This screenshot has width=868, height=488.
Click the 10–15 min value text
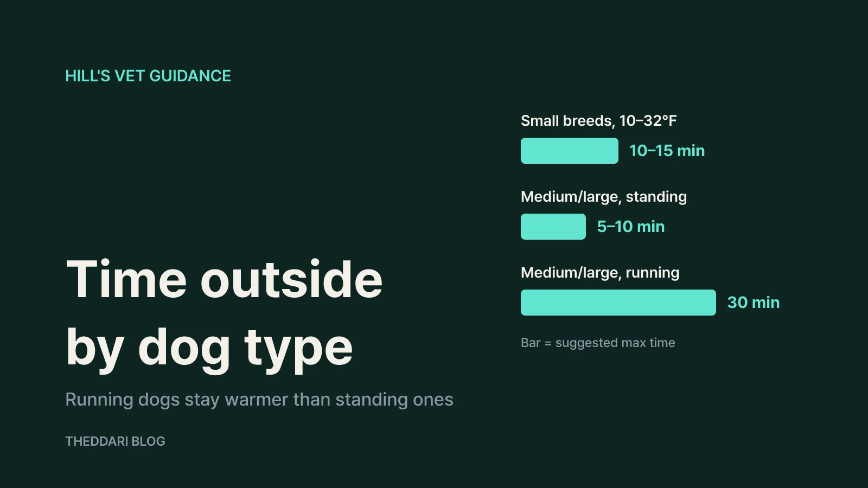coord(667,151)
